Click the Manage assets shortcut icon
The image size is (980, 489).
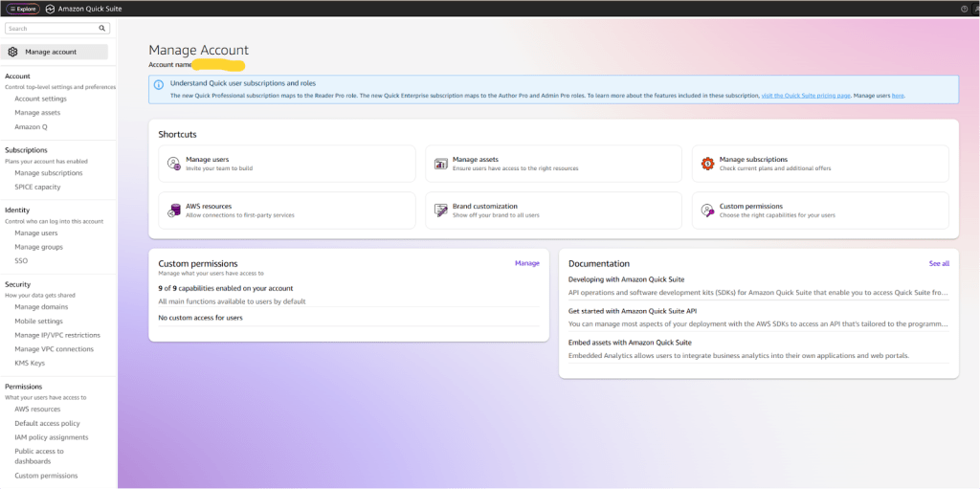pos(440,164)
